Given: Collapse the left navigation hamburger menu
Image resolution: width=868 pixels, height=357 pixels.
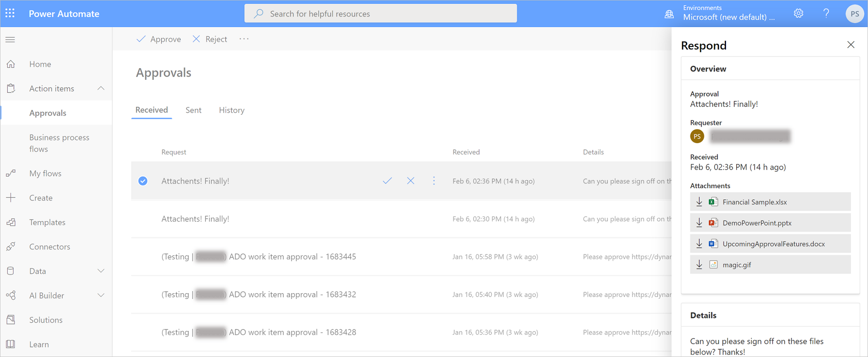Looking at the screenshot, I should [x=10, y=40].
